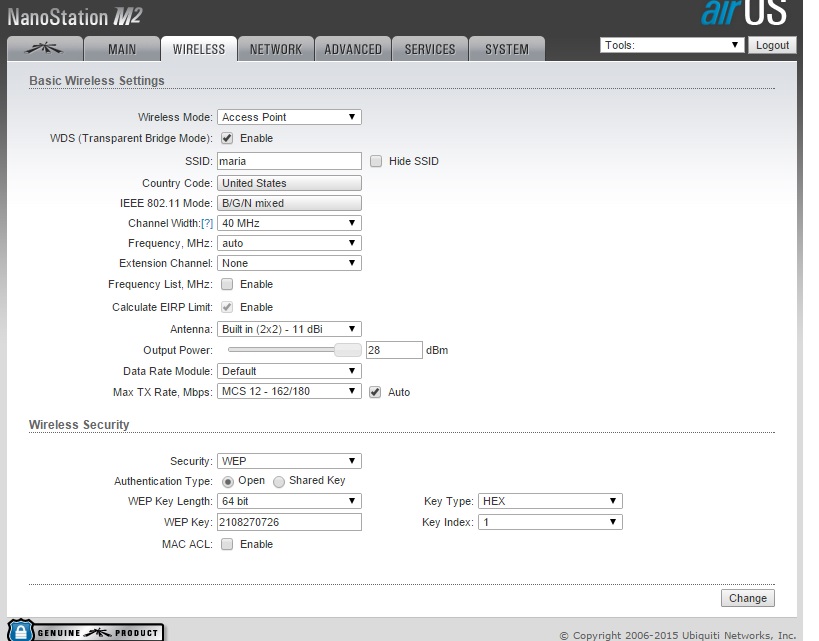
Task: Switch to the MAIN tab
Action: tap(122, 49)
